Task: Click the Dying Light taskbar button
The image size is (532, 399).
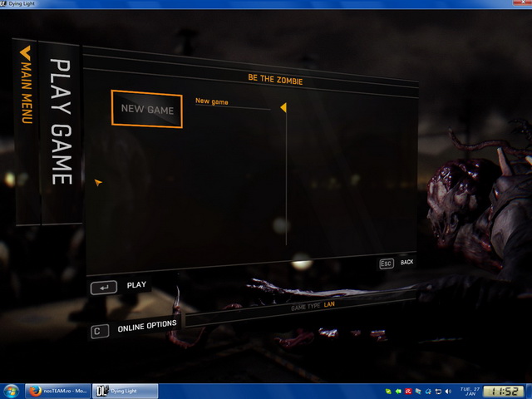Action: click(126, 392)
